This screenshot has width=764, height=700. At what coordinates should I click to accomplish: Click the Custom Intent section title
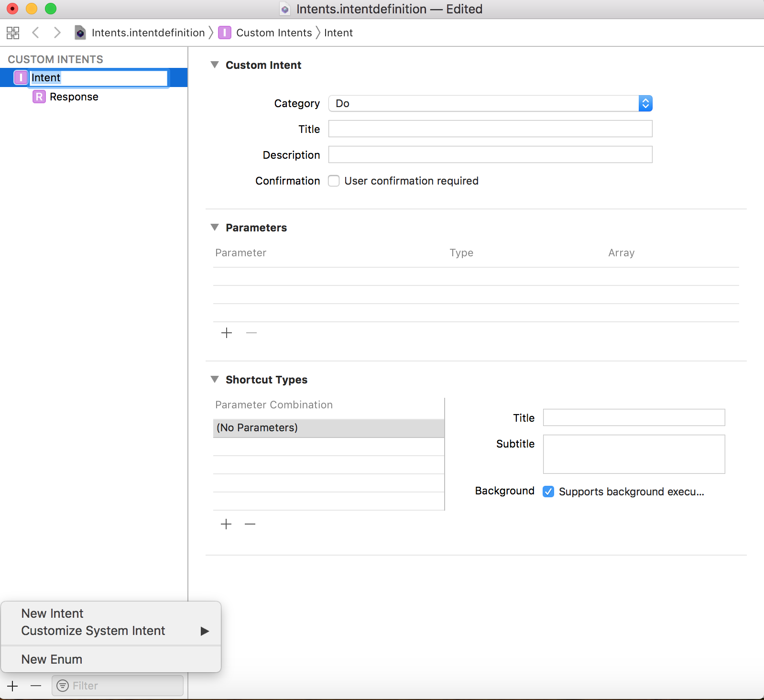[263, 65]
